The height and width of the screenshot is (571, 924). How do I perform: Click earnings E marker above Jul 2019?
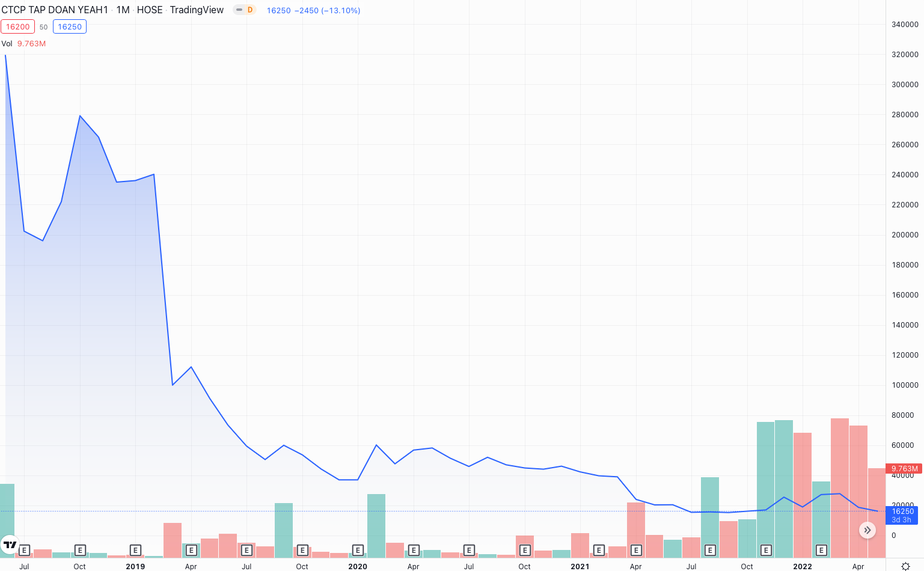click(246, 550)
